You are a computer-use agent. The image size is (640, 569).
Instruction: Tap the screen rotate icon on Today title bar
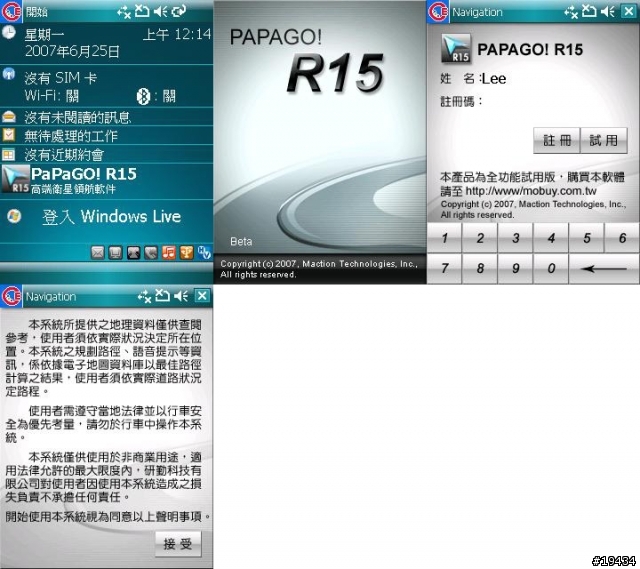pos(179,11)
